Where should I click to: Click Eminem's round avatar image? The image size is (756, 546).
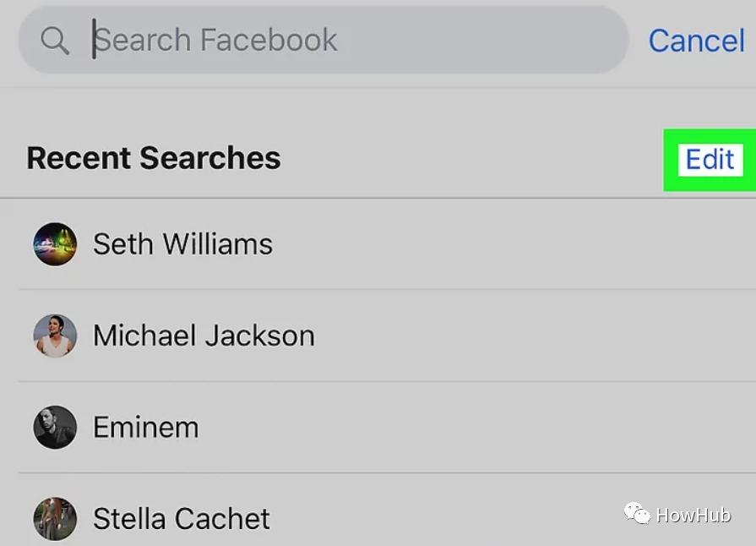point(55,427)
